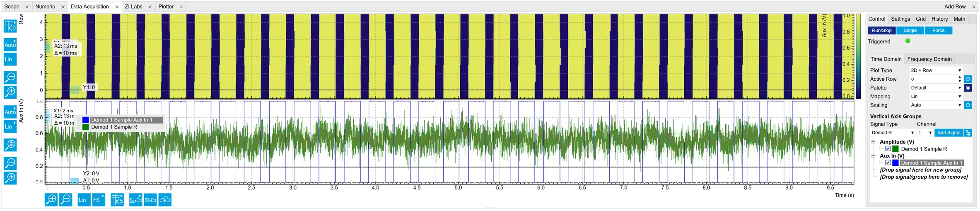980x211 pixels.
Task: Click the cursor tool icon beside the top plot
Action: click(x=10, y=26)
